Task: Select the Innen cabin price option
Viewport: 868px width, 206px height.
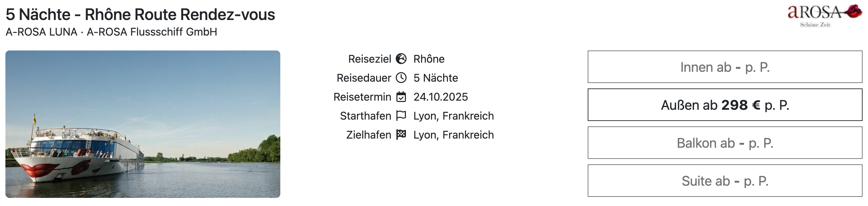Action: click(x=725, y=67)
